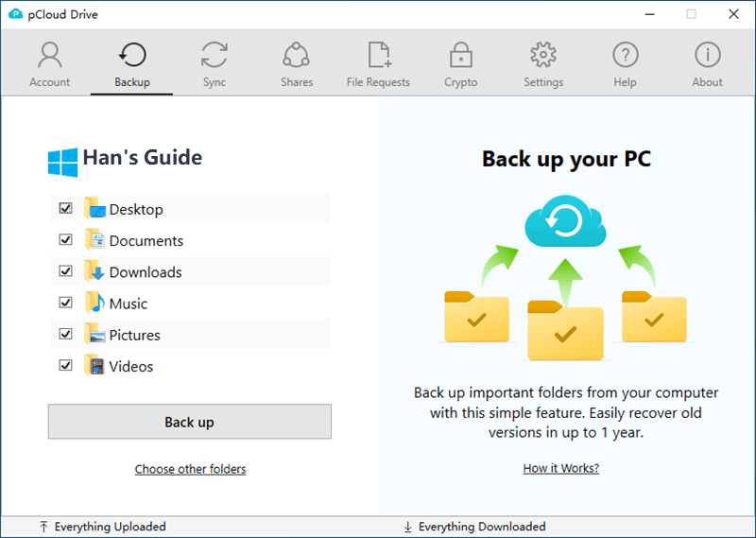This screenshot has height=538, width=756.
Task: Open the Sync arrows icon
Action: click(215, 55)
